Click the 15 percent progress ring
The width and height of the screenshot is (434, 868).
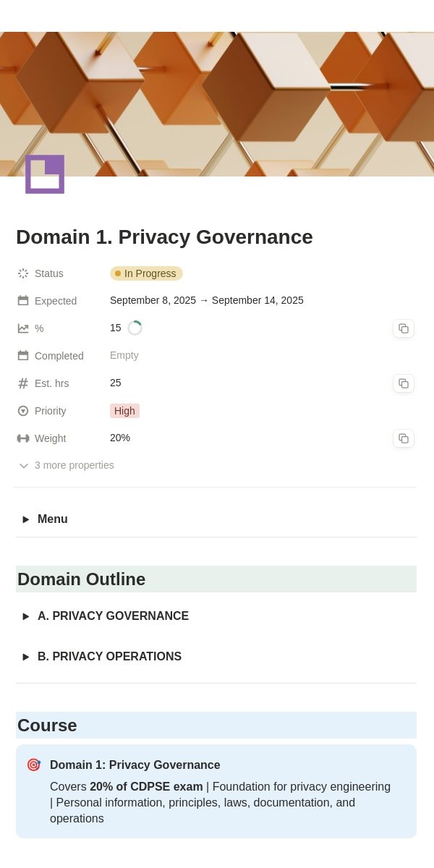click(x=135, y=328)
